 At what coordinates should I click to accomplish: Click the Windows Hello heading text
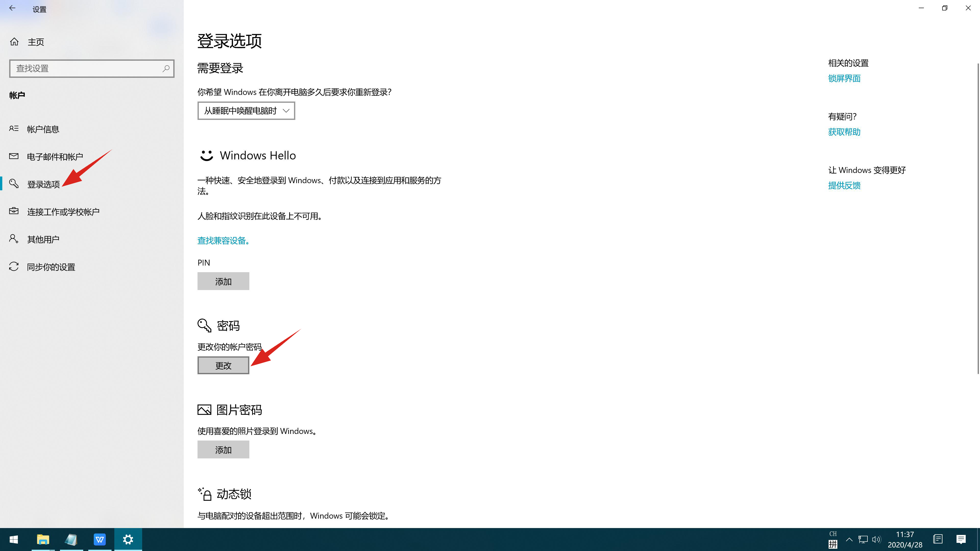click(x=258, y=156)
